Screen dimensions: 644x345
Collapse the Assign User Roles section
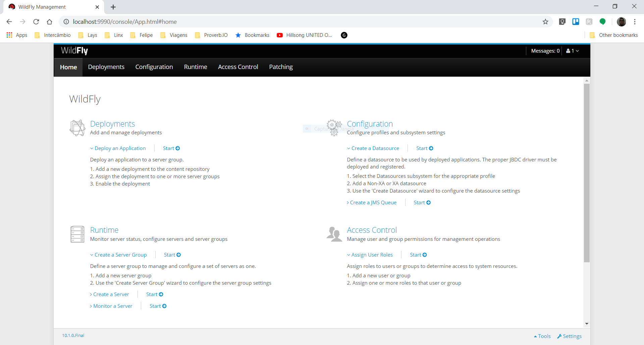[x=370, y=255]
